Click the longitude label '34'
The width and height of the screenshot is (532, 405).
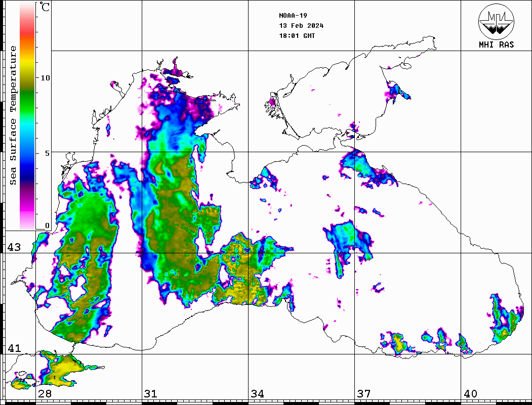(257, 393)
